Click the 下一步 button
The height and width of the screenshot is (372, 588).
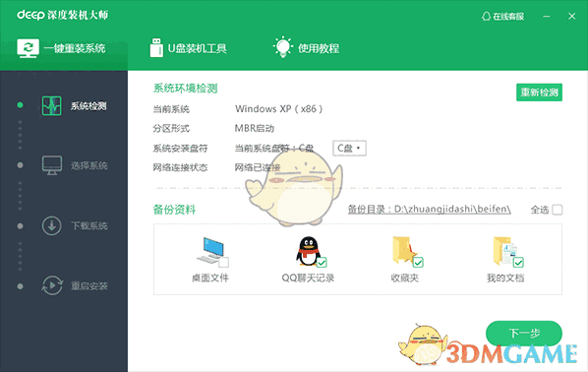pos(524,333)
